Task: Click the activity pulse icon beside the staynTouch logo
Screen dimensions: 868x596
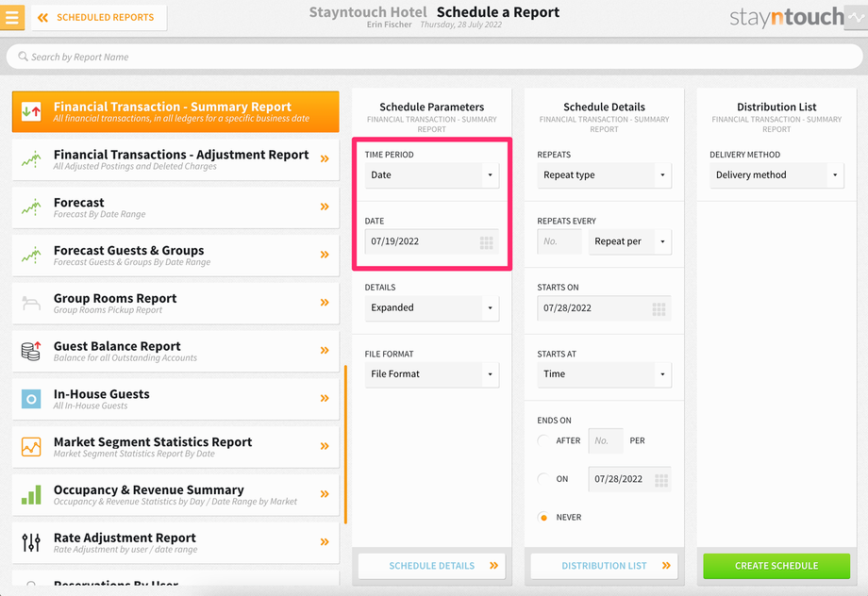Action: 857,17
